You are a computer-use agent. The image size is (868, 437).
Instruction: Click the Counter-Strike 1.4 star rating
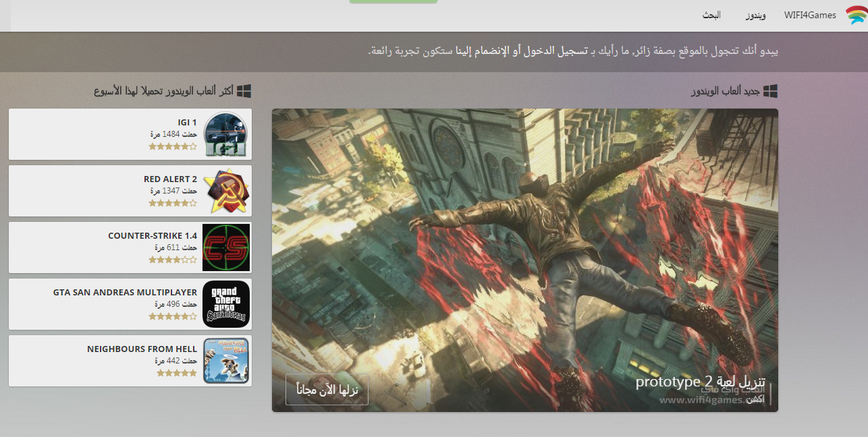173,259
